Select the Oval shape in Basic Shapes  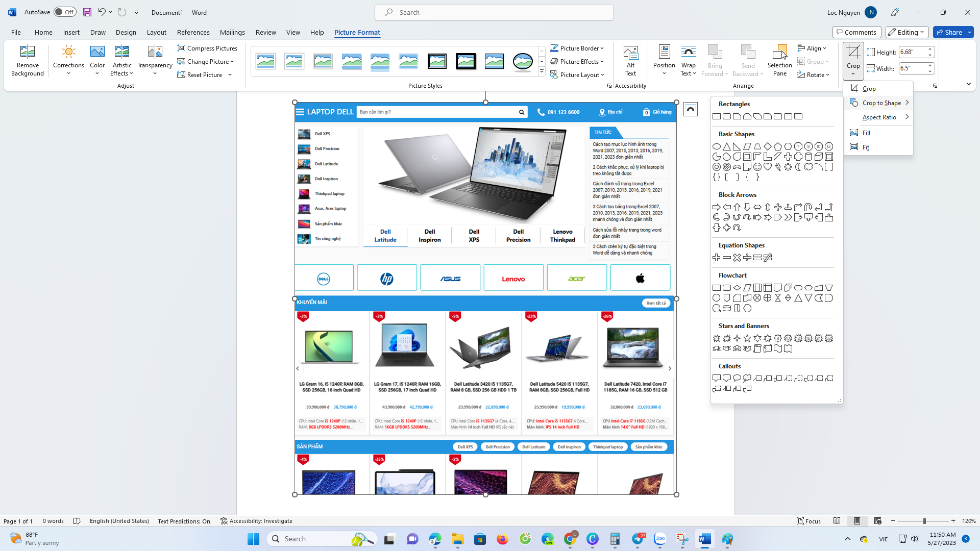click(x=717, y=146)
